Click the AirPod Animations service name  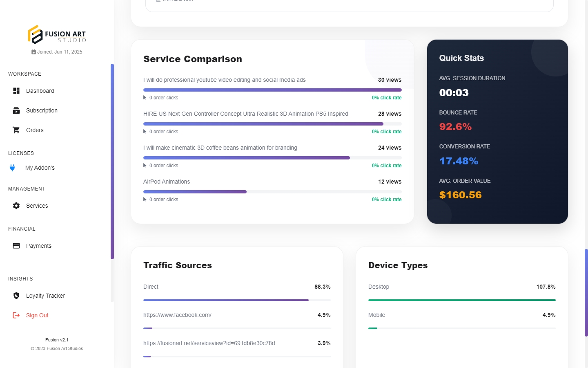click(x=167, y=182)
